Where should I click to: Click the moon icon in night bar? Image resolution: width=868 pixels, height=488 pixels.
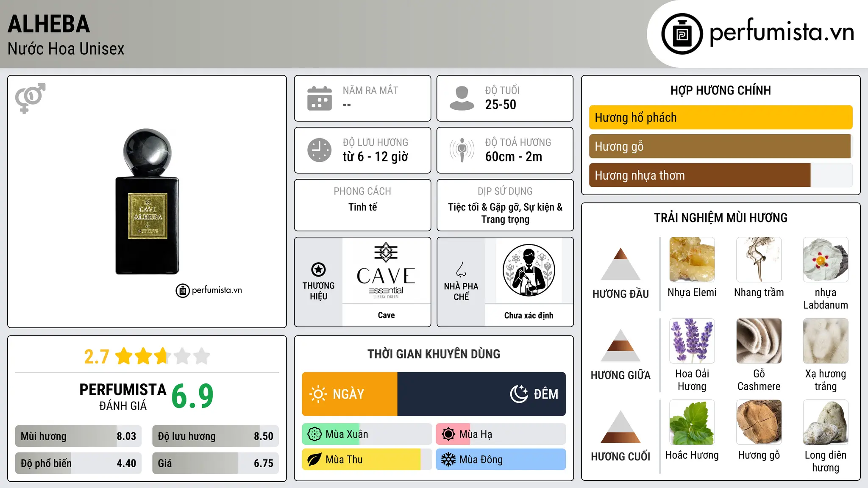519,394
